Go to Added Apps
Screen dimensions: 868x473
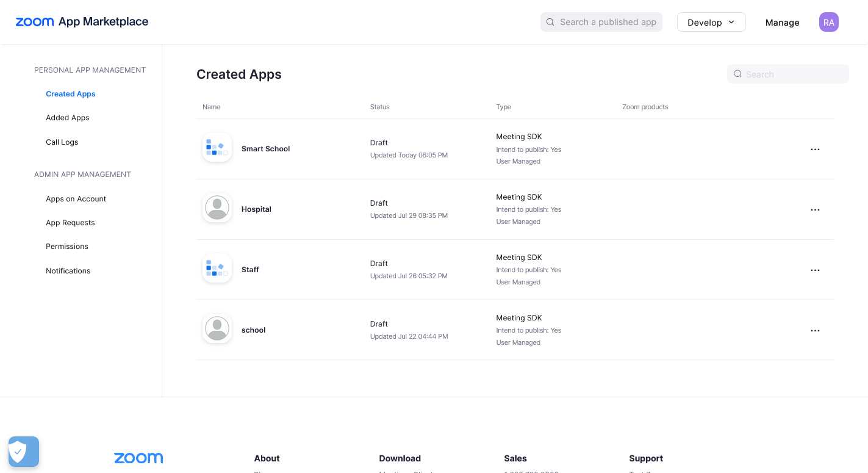(x=68, y=118)
